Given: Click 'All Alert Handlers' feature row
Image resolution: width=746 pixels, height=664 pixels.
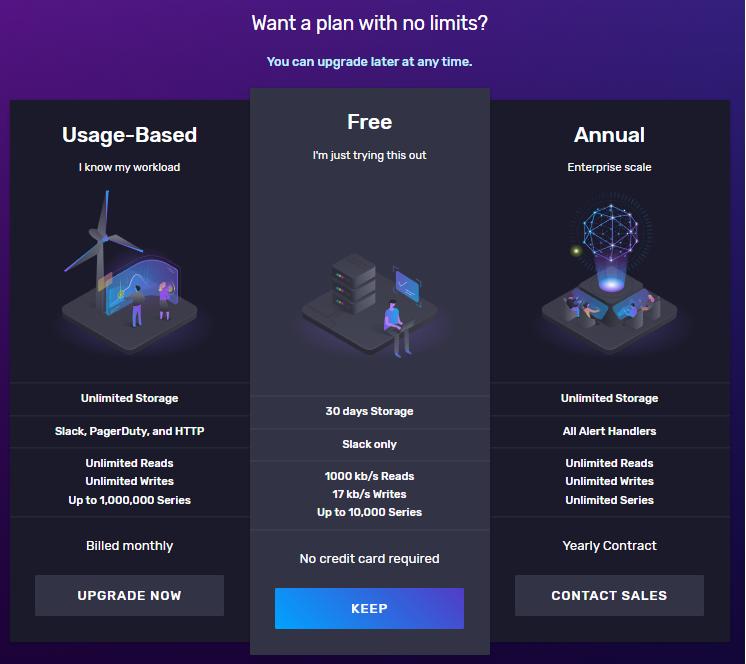Looking at the screenshot, I should (x=609, y=431).
